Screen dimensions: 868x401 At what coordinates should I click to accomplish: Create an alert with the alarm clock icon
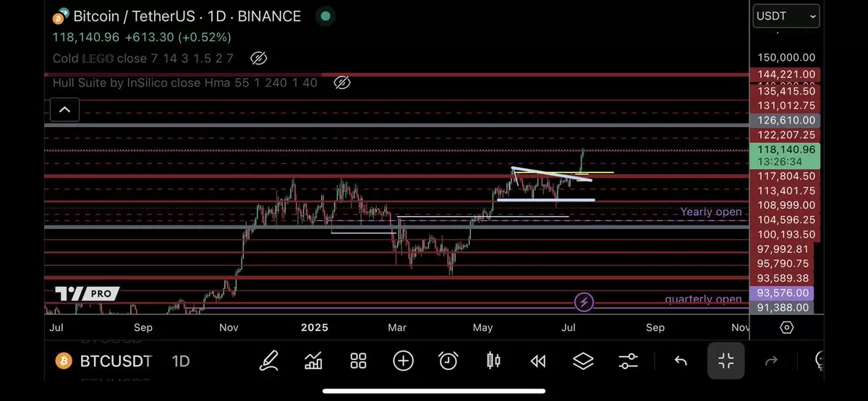pyautogui.click(x=448, y=361)
